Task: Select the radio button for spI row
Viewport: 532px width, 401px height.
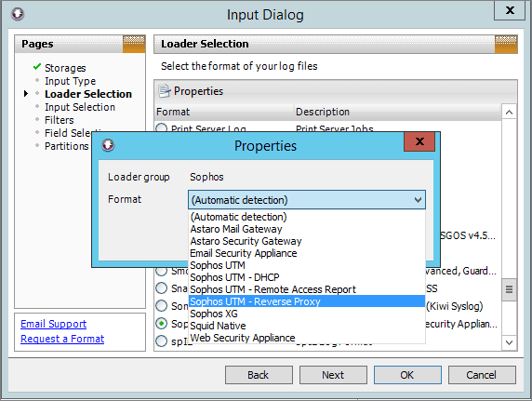Action: [162, 341]
